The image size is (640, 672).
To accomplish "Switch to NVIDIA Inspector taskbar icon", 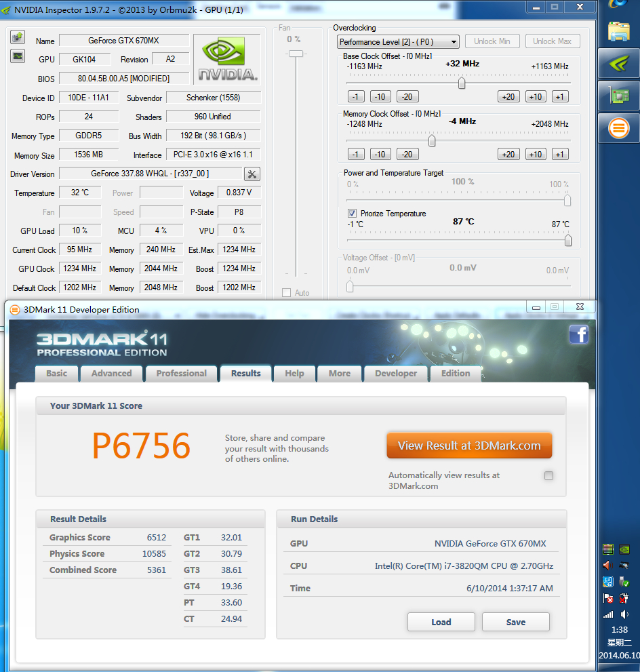I will (x=619, y=64).
